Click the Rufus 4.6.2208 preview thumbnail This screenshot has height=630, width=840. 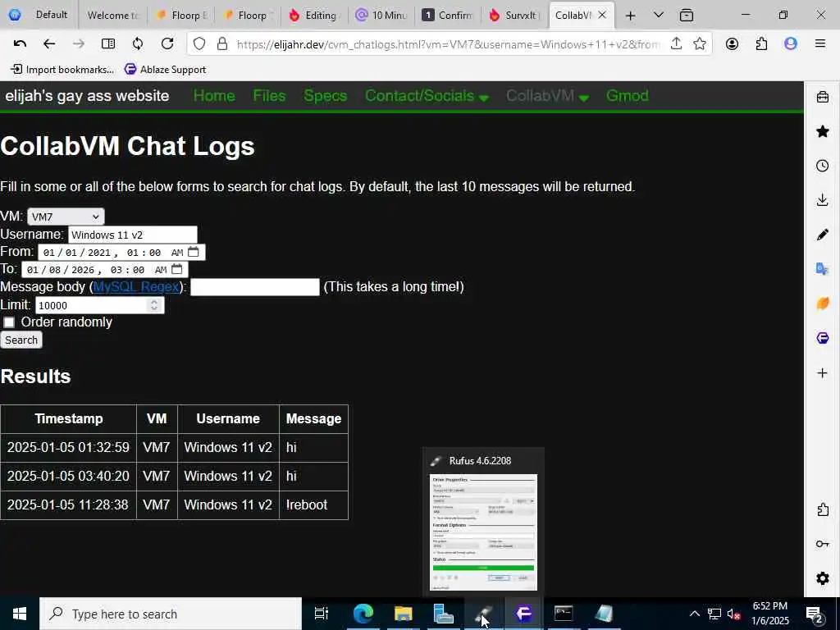click(x=483, y=532)
